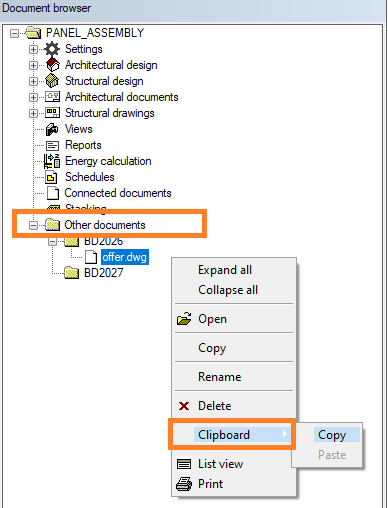Image resolution: width=388 pixels, height=508 pixels.
Task: Select the offer.dwg file label
Action: [x=125, y=257]
